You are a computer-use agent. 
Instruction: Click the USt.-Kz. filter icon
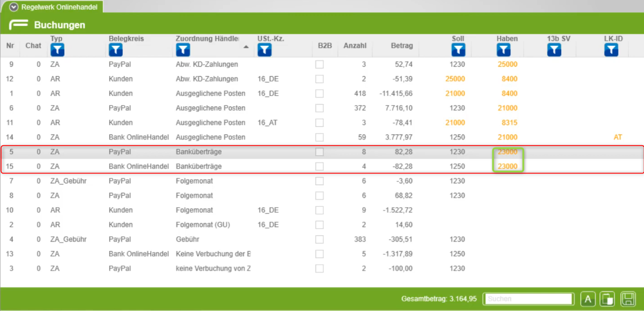pyautogui.click(x=264, y=50)
